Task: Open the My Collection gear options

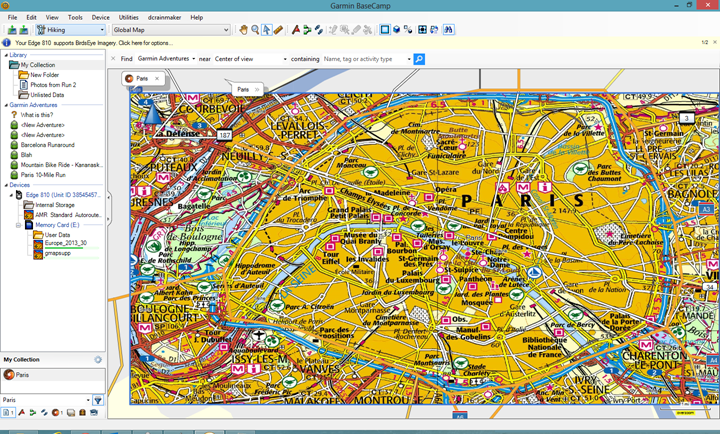Action: click(x=98, y=360)
